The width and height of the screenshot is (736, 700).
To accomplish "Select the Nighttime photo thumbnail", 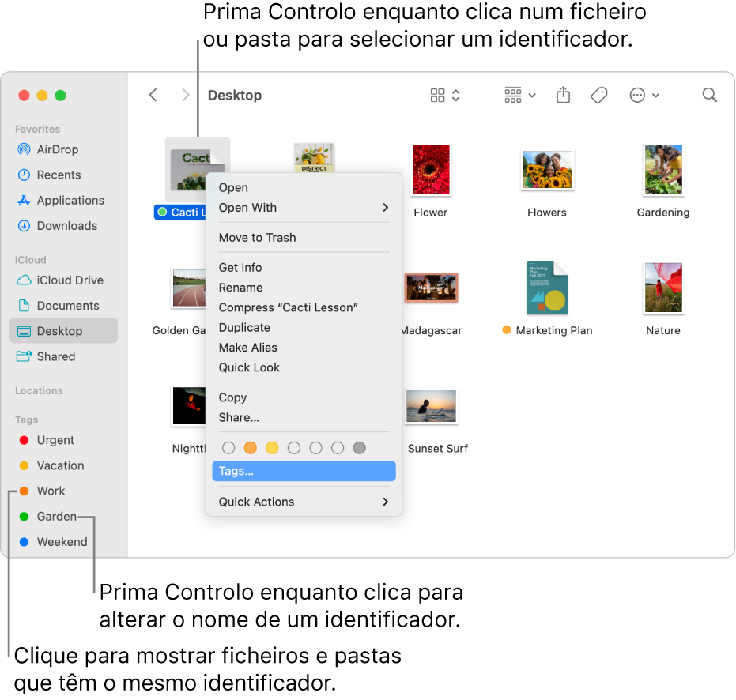I will 189,406.
